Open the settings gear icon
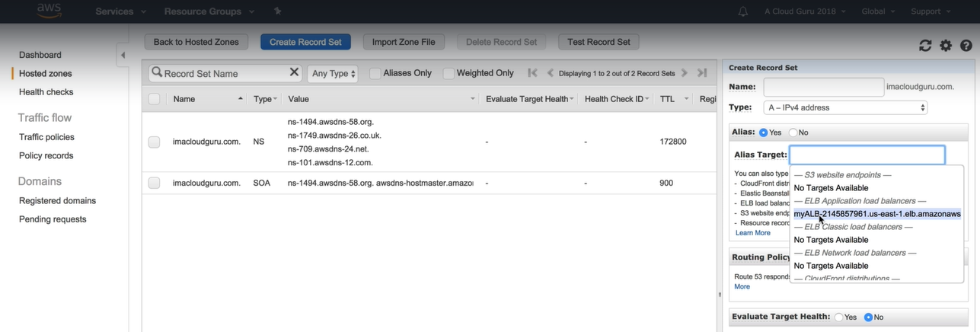Image resolution: width=980 pixels, height=332 pixels. click(x=946, y=46)
